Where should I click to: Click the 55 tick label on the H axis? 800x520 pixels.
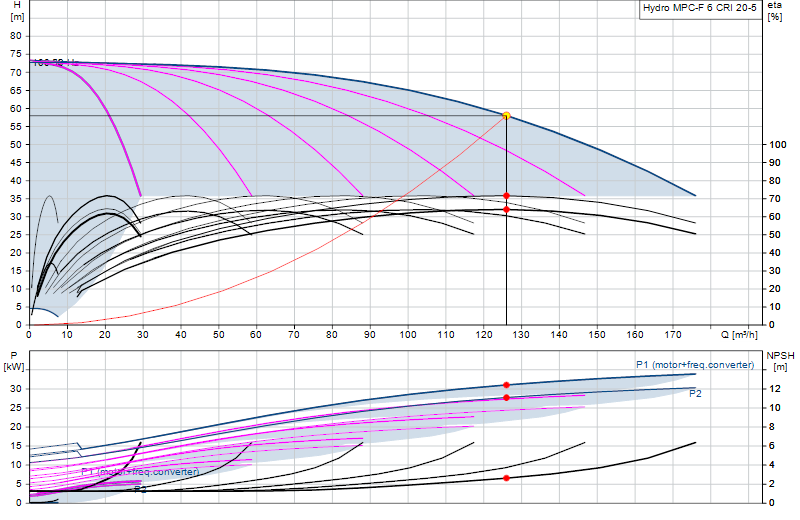(x=16, y=127)
